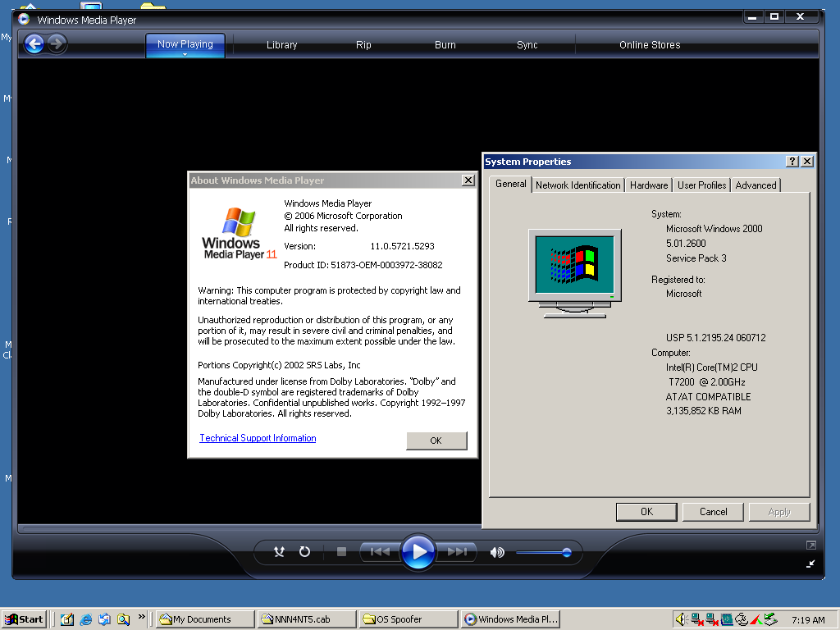Open the Technical Support Information link
The height and width of the screenshot is (630, 840).
[x=258, y=438]
